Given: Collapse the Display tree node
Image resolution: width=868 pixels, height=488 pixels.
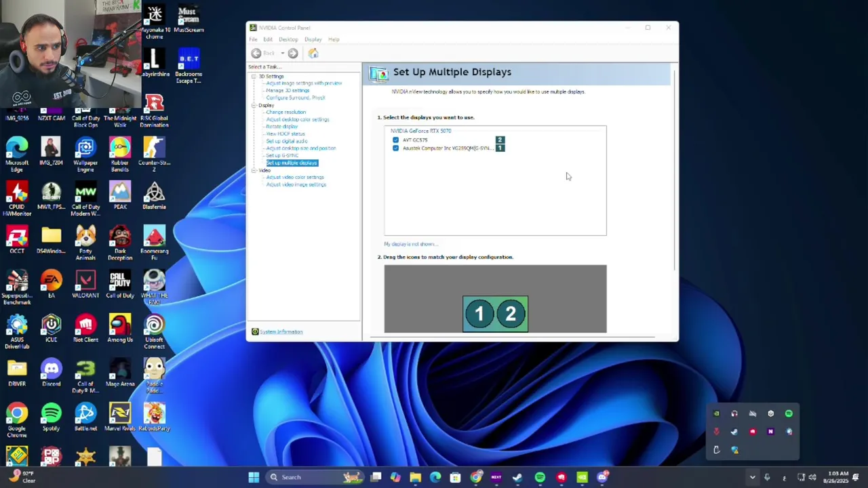Looking at the screenshot, I should pos(254,105).
